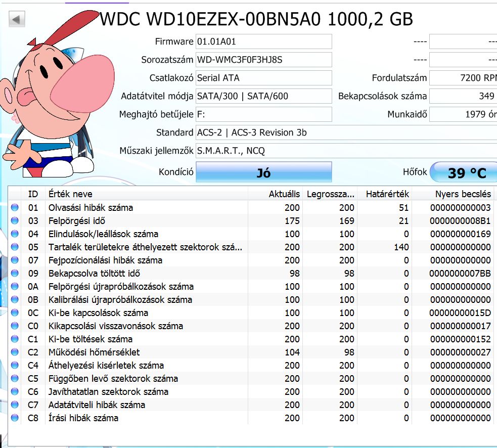Click the Munkaidő field 1979 hours
Viewport: 497px width, 448px height.
(463, 114)
